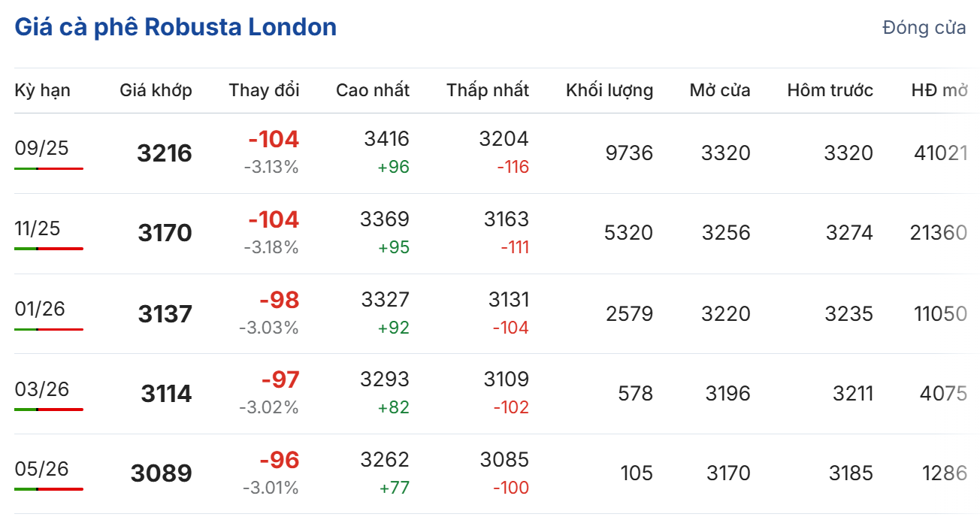Select the 05/26 contract term
The height and width of the screenshot is (517, 980).
tap(41, 470)
